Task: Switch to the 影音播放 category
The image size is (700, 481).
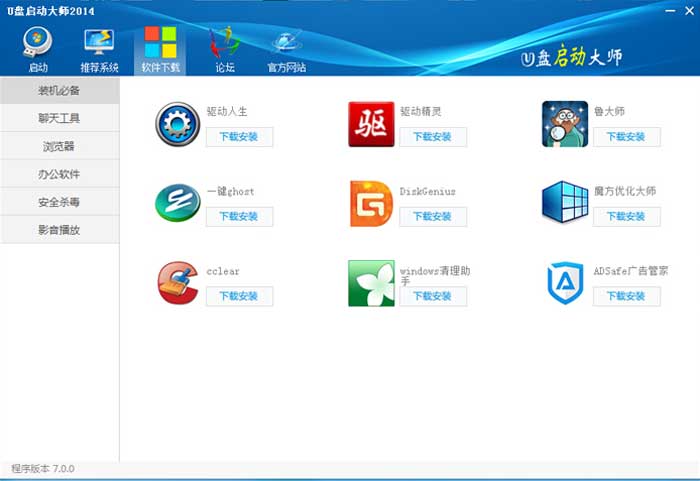Action: coord(59,230)
